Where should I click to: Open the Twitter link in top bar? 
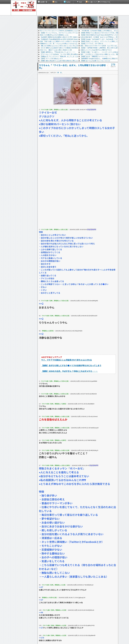point(67,2)
